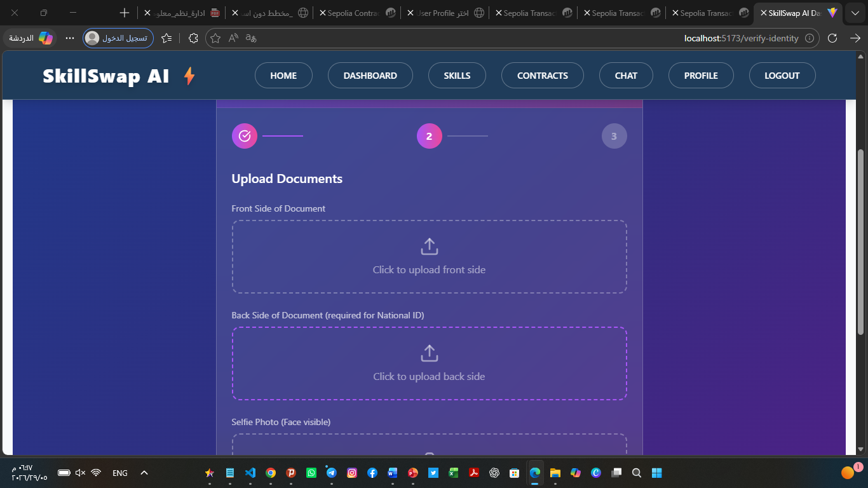Close the Sepolia Contract tab
The width and height of the screenshot is (868, 488).
click(323, 13)
